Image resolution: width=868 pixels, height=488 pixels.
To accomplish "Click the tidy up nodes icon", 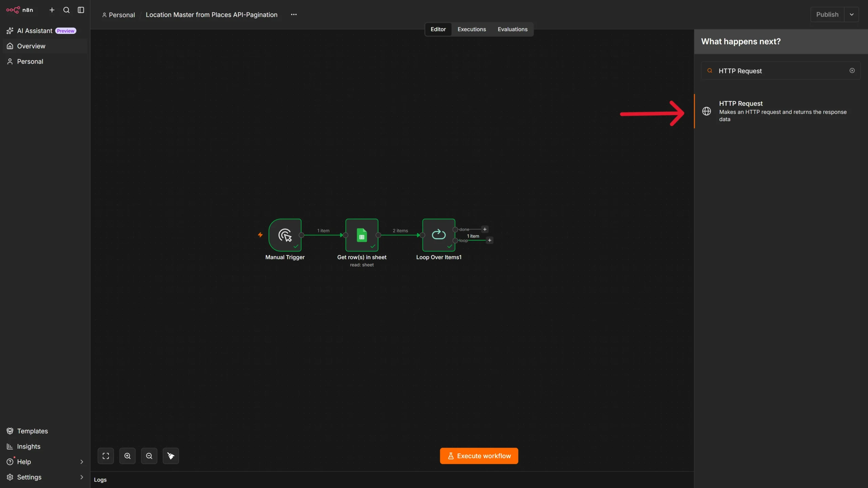I will point(171,456).
